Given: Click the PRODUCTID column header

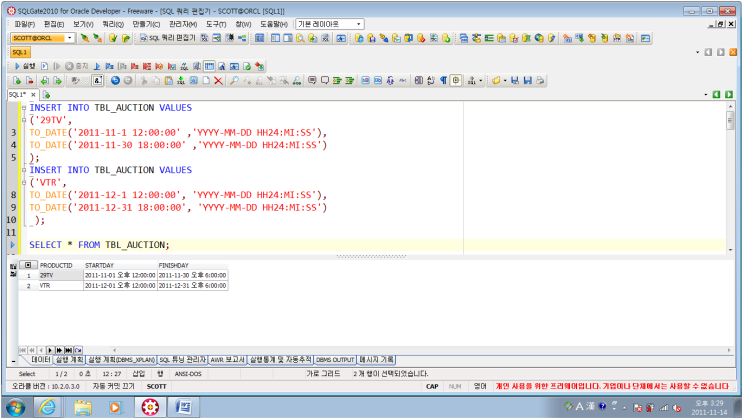Looking at the screenshot, I should 61,265.
